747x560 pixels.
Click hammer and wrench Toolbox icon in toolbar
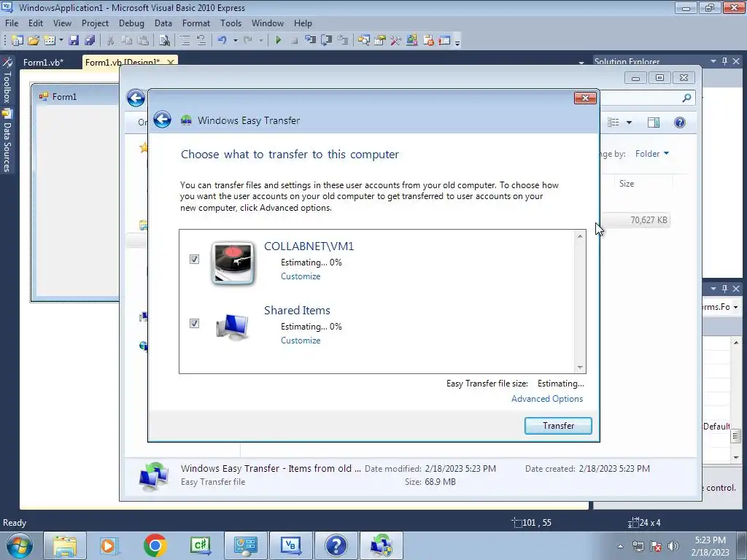[396, 41]
